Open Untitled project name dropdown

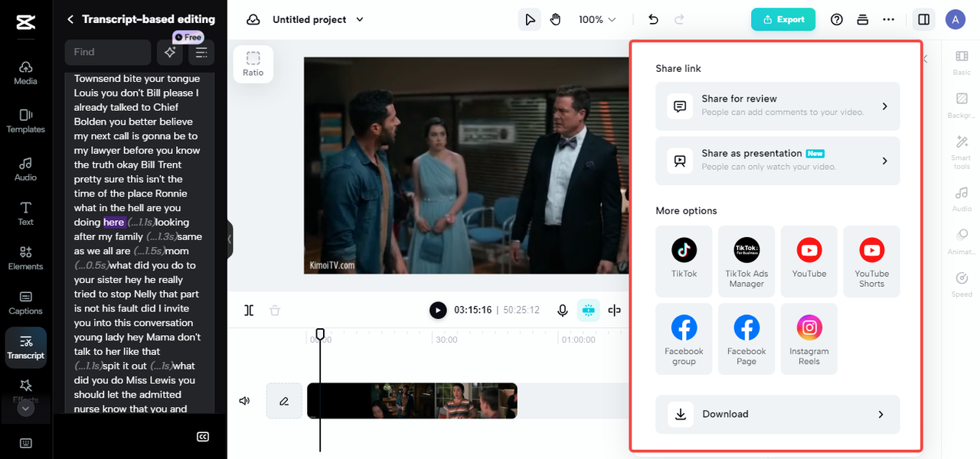(318, 19)
